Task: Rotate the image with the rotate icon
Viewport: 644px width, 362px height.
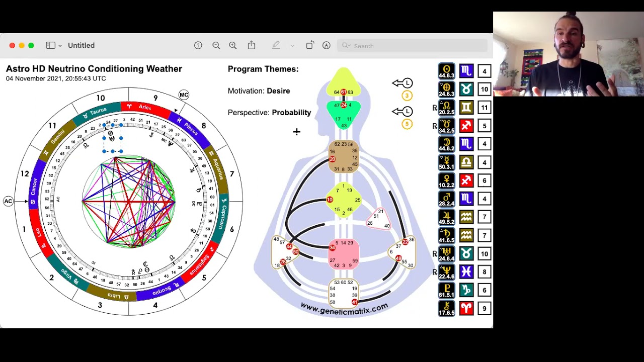Action: (310, 45)
